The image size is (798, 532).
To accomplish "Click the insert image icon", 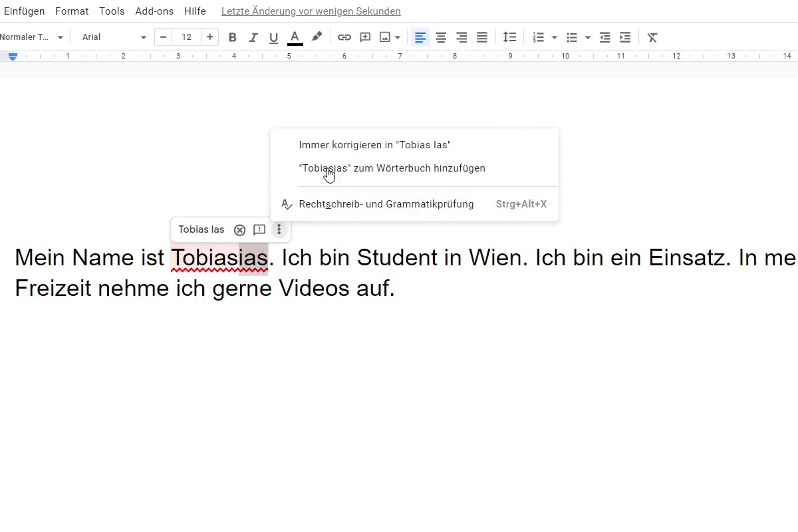I will tap(385, 37).
